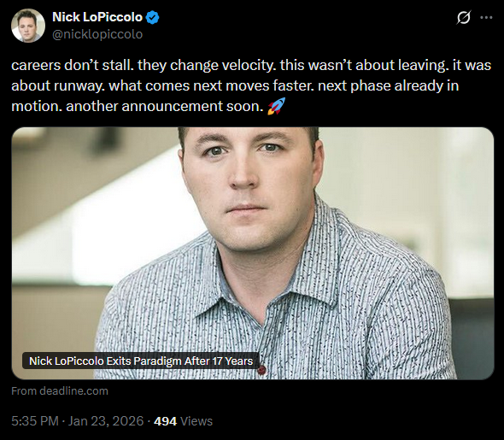The height and width of the screenshot is (440, 504).
Task: Click the 5:35 PM timestamp
Action: (x=35, y=421)
